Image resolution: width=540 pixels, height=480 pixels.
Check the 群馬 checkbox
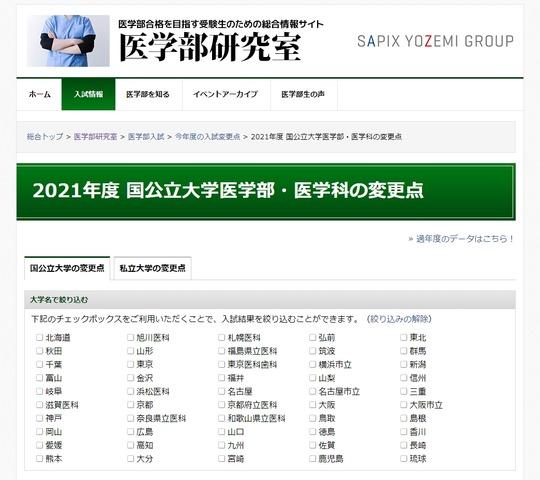pos(404,351)
